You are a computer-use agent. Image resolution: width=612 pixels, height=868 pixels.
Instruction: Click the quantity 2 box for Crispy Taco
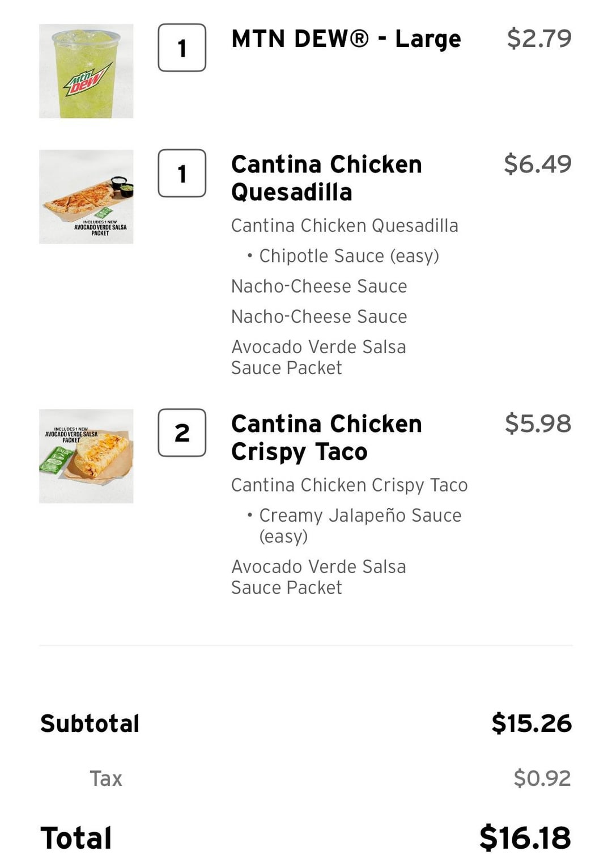[182, 433]
